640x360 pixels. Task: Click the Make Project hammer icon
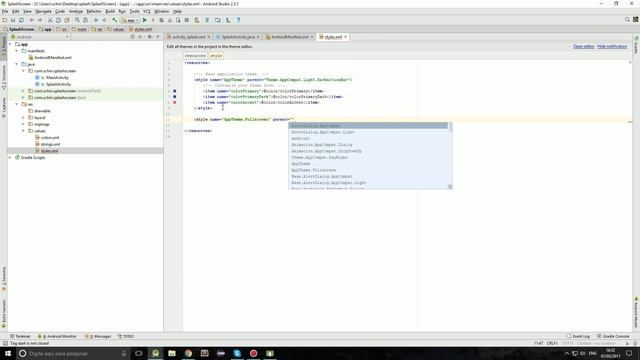(x=115, y=20)
